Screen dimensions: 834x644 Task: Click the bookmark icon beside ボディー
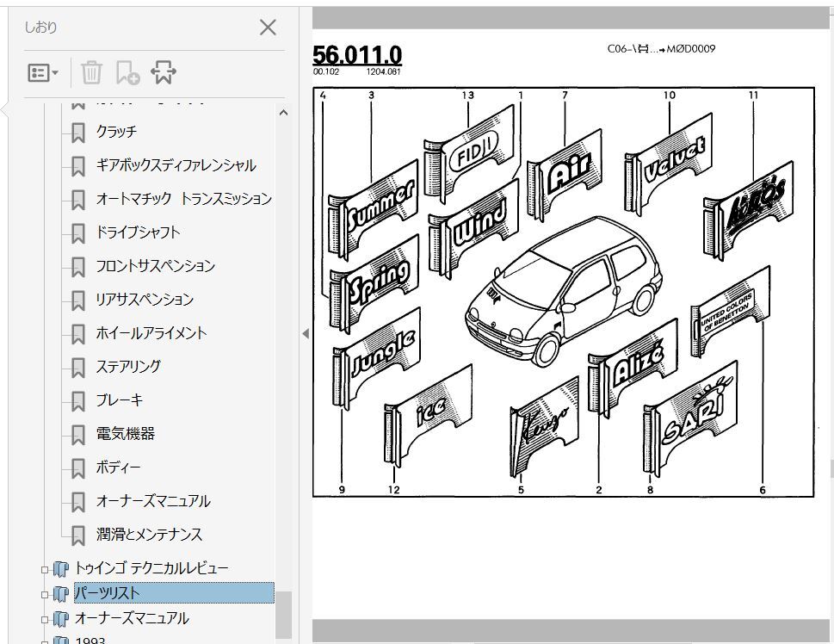click(78, 468)
